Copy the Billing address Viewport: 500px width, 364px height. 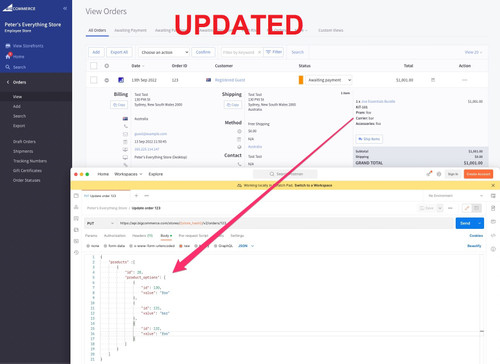pyautogui.click(x=119, y=105)
